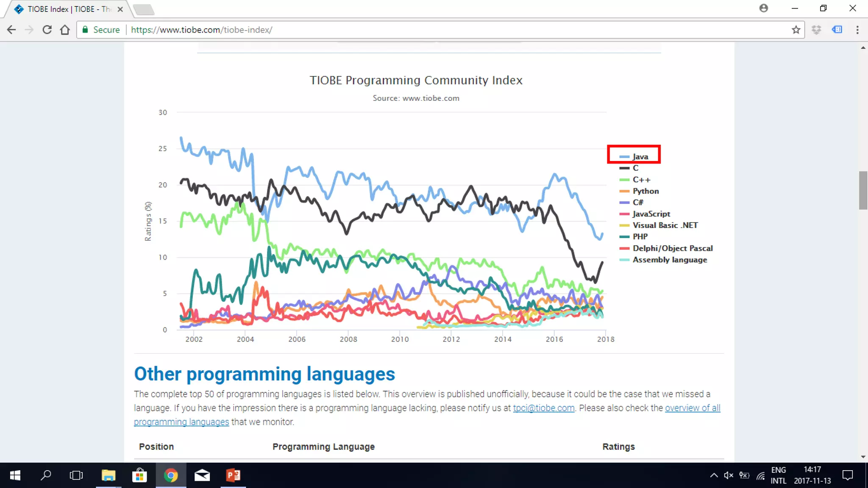Toggle Java series in chart legend
Image resolution: width=868 pixels, height=488 pixels.
[x=640, y=157]
